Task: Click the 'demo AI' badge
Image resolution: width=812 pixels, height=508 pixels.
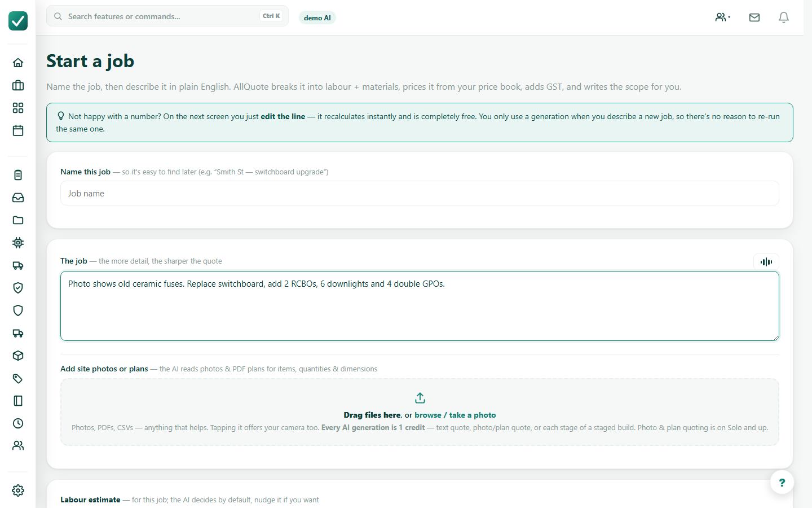Action: click(317, 17)
